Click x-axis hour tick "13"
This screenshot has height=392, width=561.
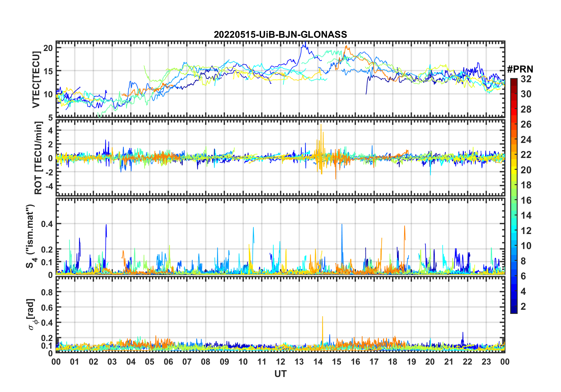coord(299,362)
